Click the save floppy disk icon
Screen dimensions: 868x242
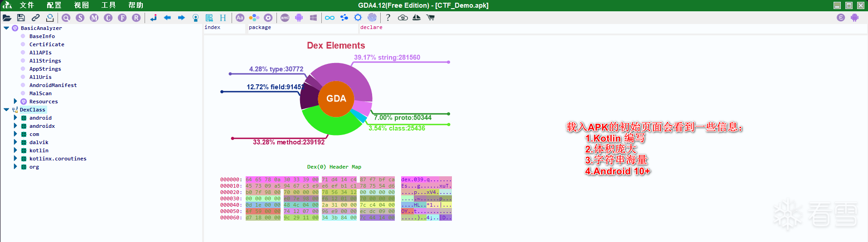(21, 18)
